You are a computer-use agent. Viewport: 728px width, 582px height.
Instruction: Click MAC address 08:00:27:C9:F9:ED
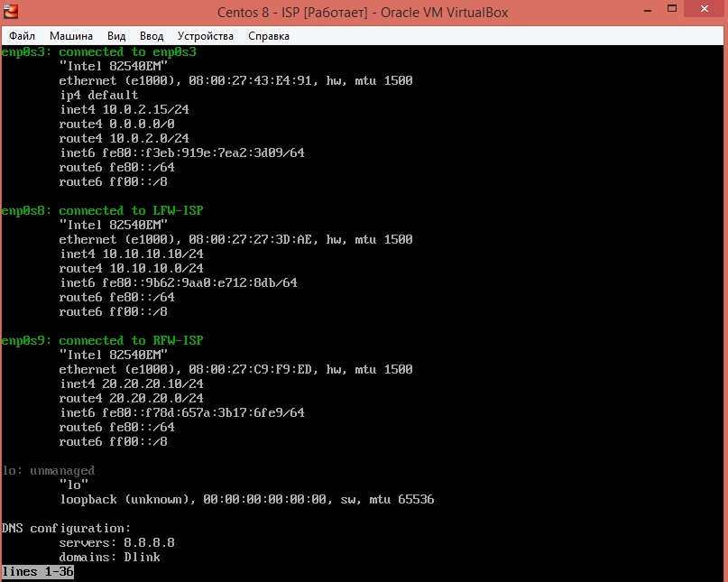pyautogui.click(x=250, y=370)
